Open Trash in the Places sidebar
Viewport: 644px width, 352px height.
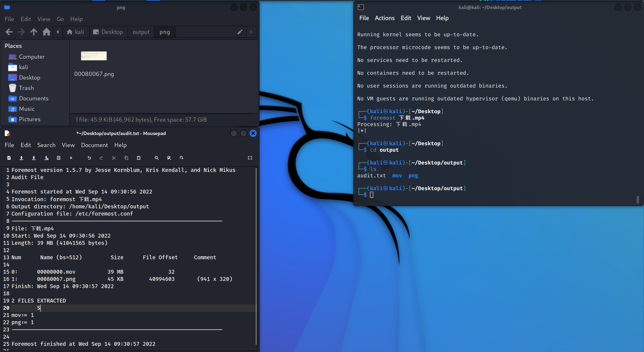[x=26, y=88]
